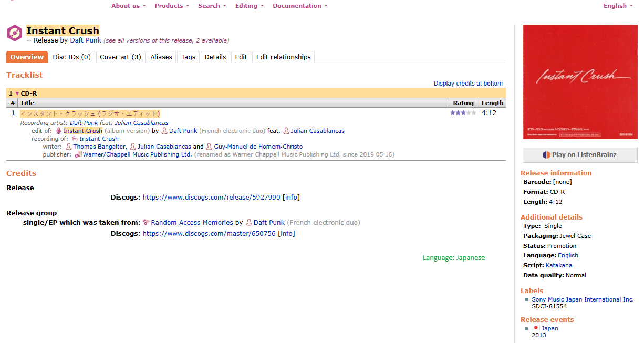
Task: Click Daft Punk in Recording artist line
Action: pyautogui.click(x=84, y=123)
